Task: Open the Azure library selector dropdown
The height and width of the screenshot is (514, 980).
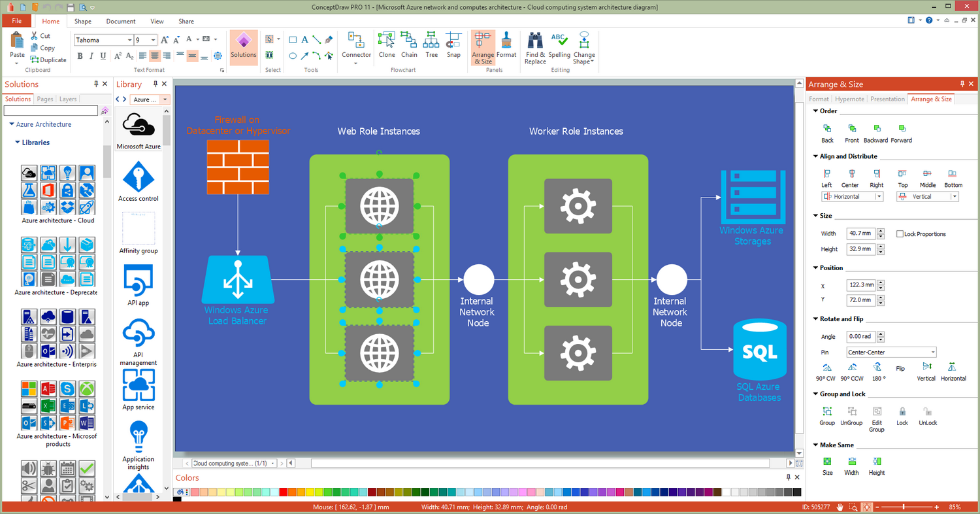Action: [x=165, y=99]
